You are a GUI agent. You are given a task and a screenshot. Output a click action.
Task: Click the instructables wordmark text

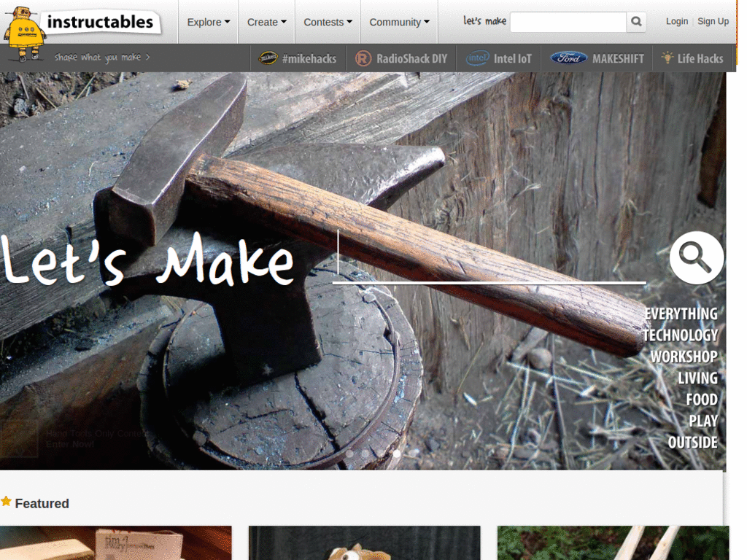pyautogui.click(x=101, y=22)
